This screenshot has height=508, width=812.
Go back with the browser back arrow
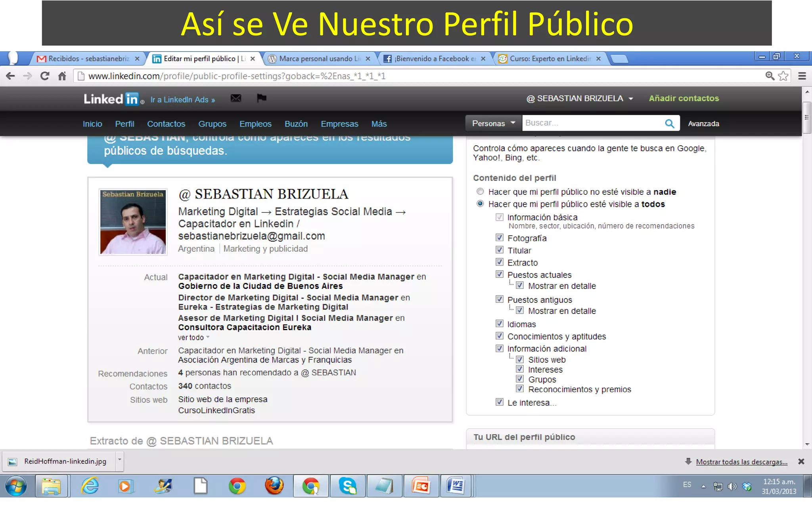pyautogui.click(x=10, y=76)
